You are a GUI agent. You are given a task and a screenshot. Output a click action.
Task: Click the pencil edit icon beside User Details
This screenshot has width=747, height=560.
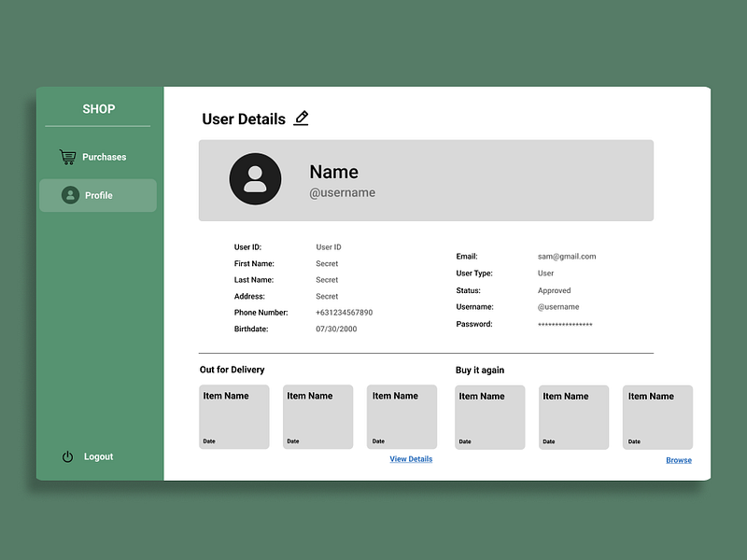(301, 118)
